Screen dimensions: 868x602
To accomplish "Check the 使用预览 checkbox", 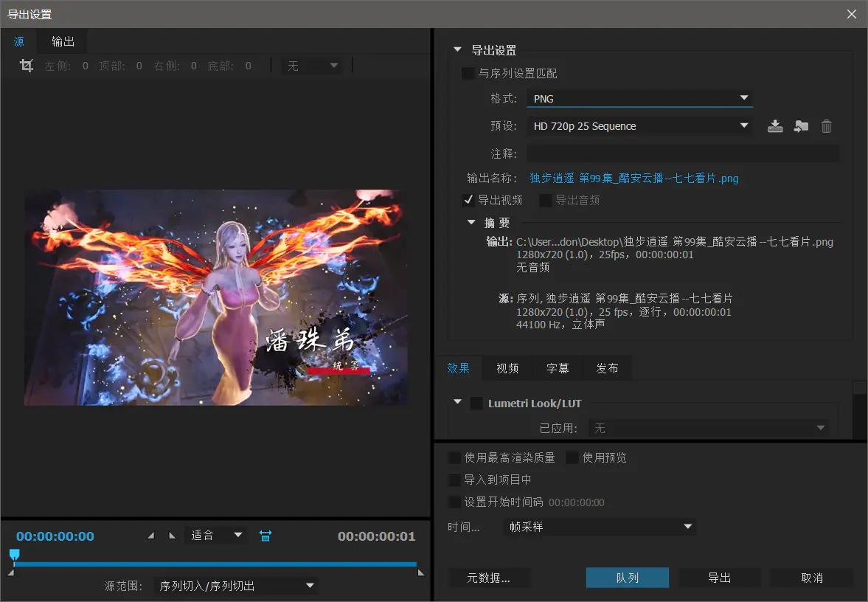I will pyautogui.click(x=572, y=457).
